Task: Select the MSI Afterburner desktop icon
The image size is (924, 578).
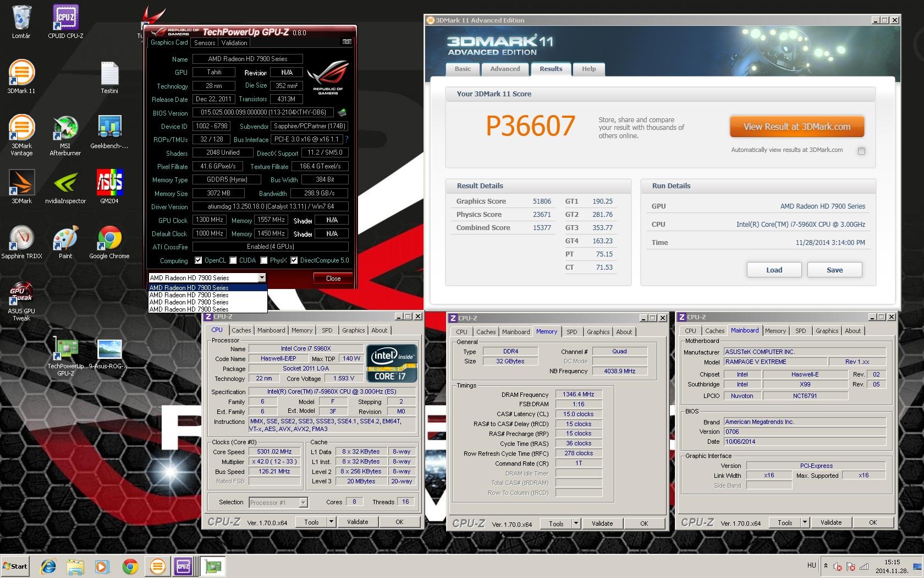Action: coord(65,135)
